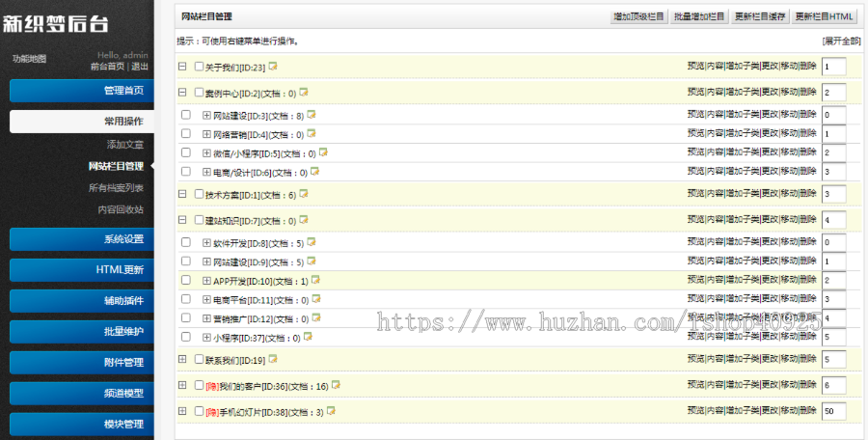Click sort order field showing 50

coord(834,411)
